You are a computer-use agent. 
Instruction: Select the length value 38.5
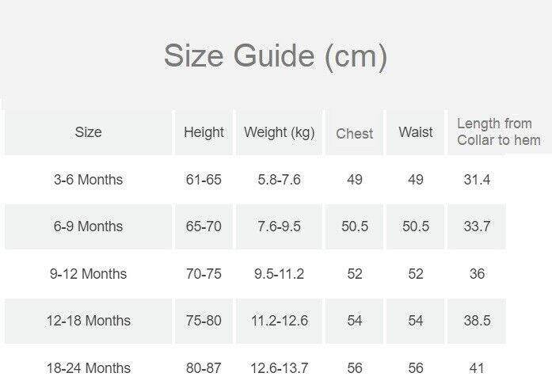477,321
